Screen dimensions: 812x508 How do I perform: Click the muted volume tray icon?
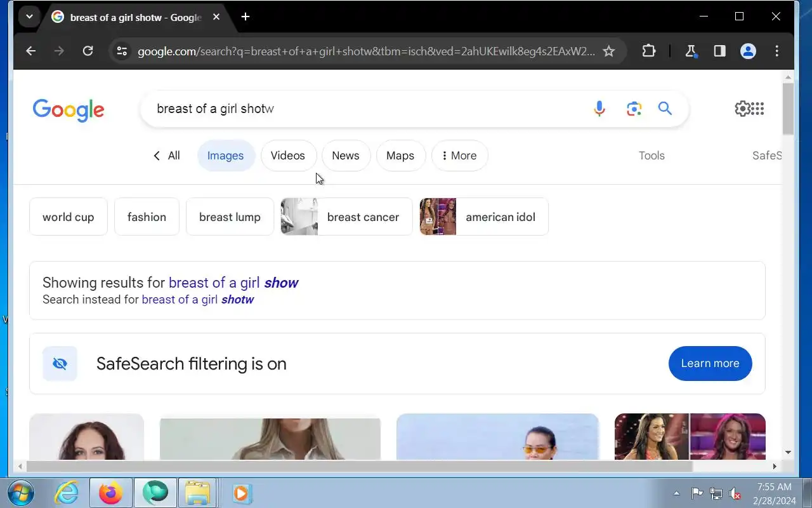tap(735, 493)
